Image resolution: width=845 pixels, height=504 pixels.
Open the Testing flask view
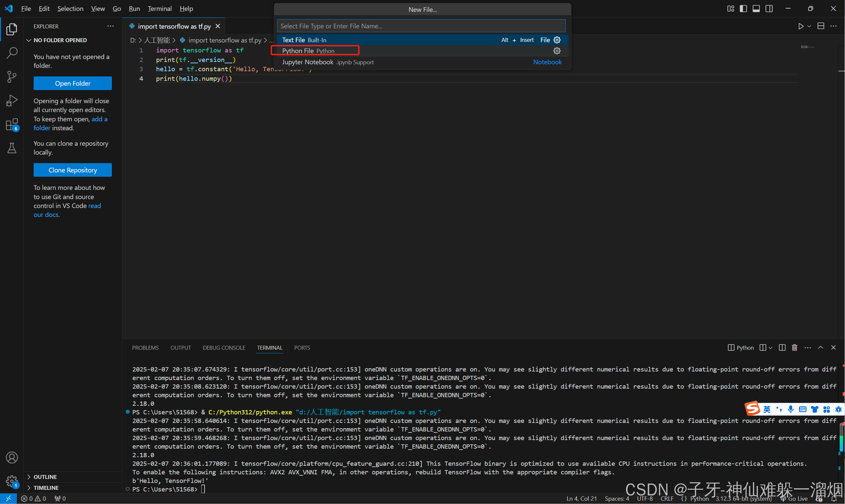click(12, 148)
